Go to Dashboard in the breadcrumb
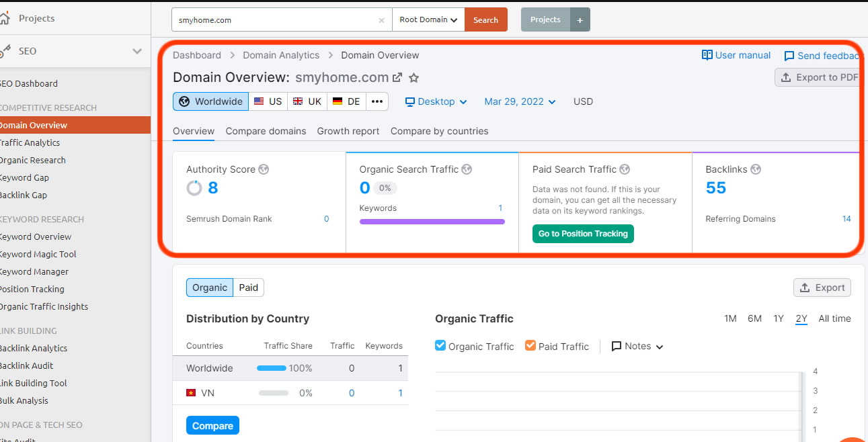868x442 pixels. click(197, 55)
